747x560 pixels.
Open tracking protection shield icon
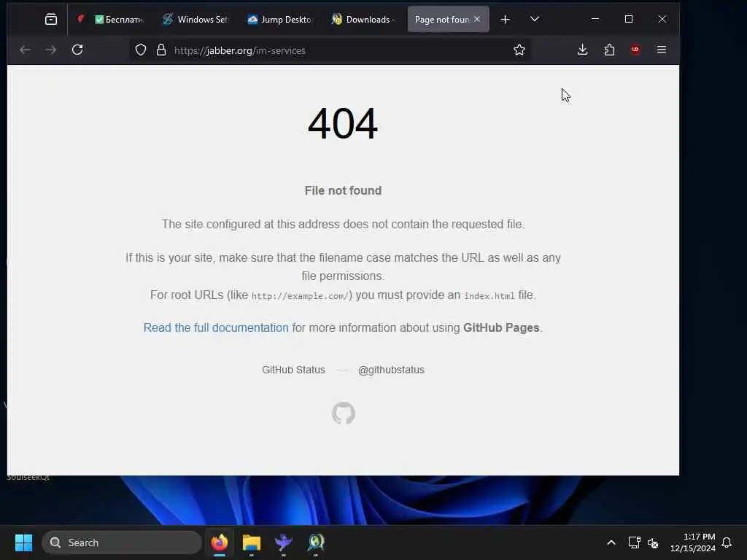[x=141, y=50]
